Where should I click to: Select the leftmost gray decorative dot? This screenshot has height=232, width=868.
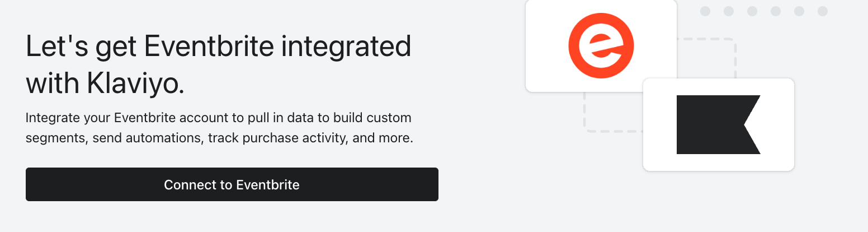click(x=705, y=11)
